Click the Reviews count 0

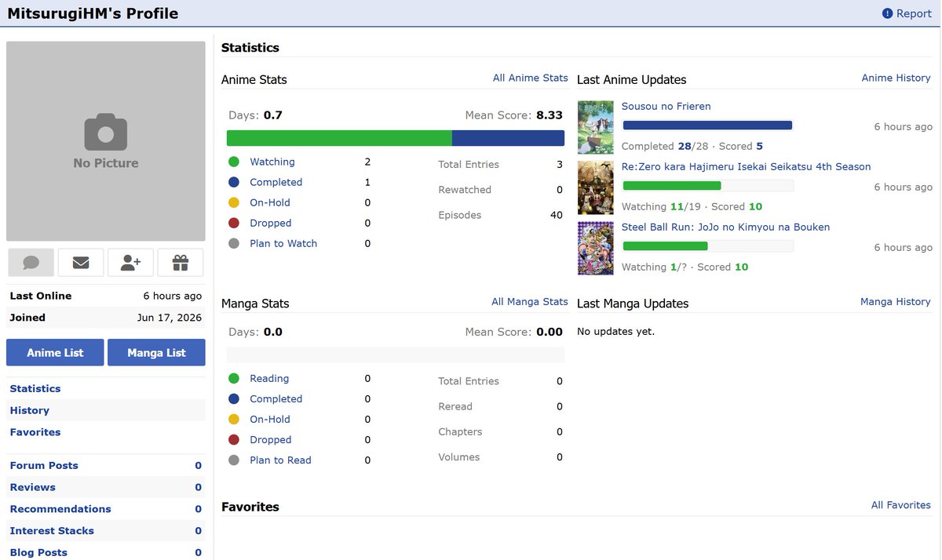(199, 487)
